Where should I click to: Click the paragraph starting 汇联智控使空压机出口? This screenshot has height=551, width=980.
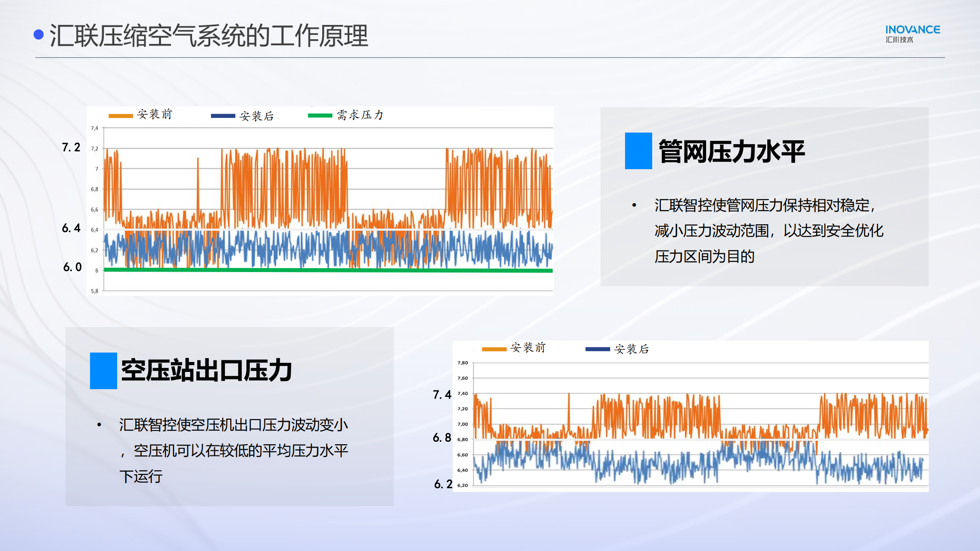[x=233, y=450]
